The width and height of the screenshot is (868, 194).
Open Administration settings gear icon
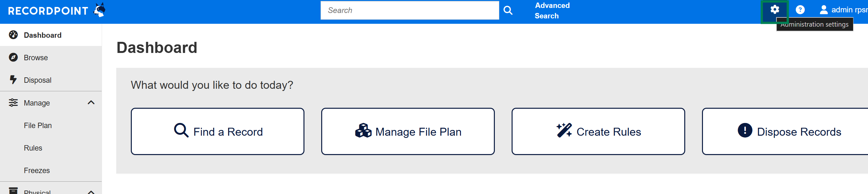point(774,10)
